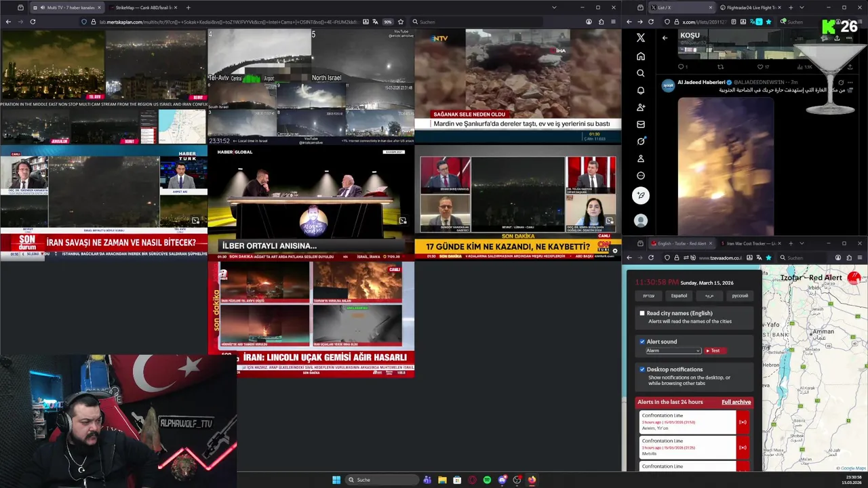This screenshot has height=488, width=868.
Task: Open translate icon in Multi TV address bar
Action: 376,22
